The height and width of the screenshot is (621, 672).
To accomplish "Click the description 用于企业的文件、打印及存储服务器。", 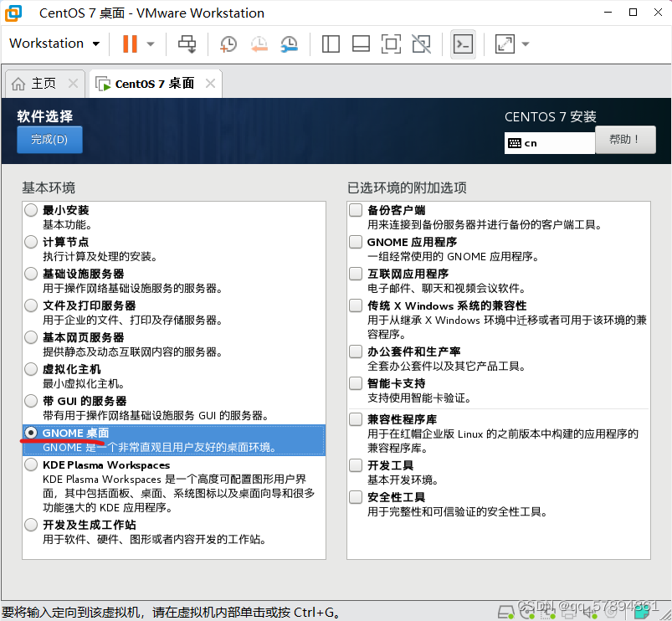I will 133,321.
